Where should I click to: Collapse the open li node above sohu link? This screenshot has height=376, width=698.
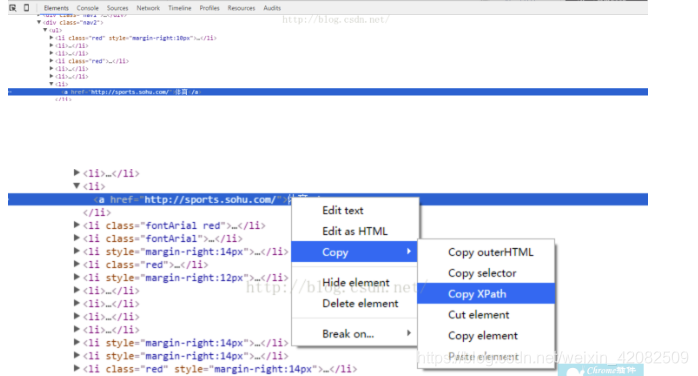(x=77, y=186)
